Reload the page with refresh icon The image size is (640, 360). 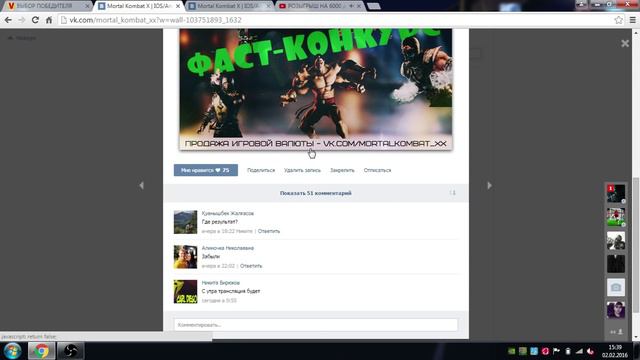[x=35, y=20]
